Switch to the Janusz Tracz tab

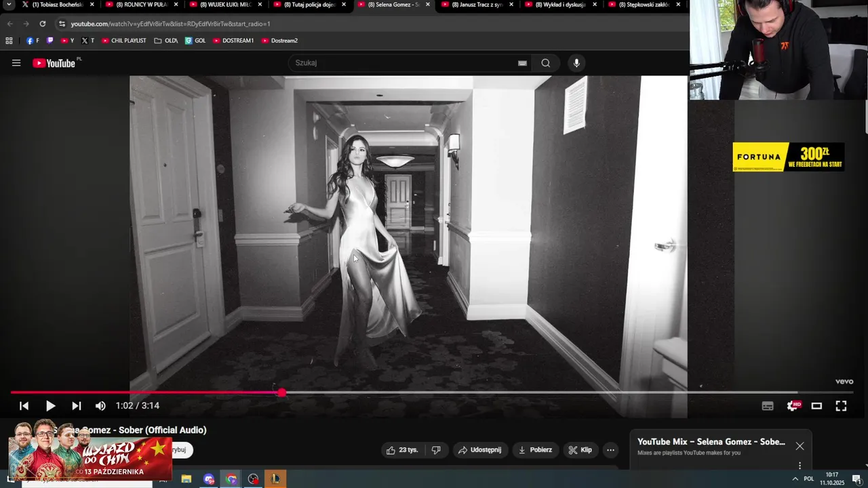pos(477,5)
